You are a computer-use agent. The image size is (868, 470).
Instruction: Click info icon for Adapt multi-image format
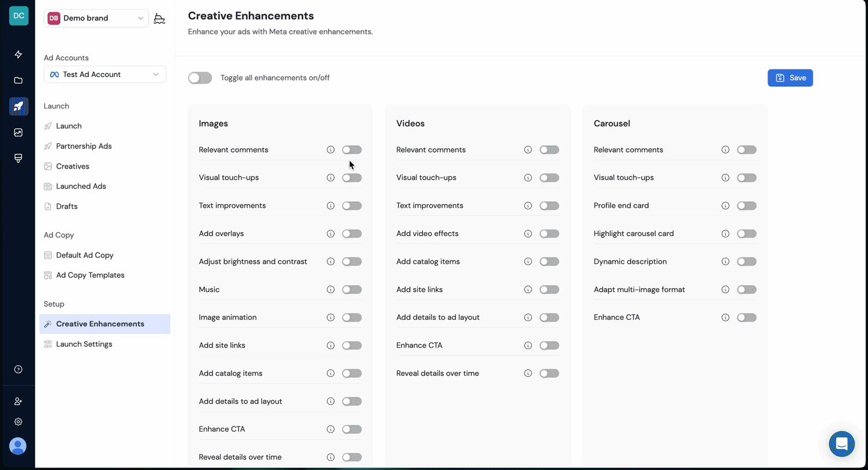(x=725, y=289)
